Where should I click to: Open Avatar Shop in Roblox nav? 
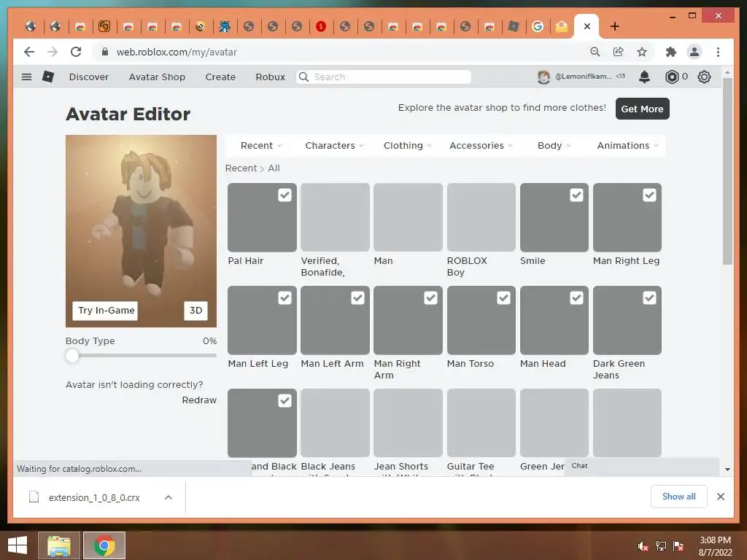coord(157,77)
